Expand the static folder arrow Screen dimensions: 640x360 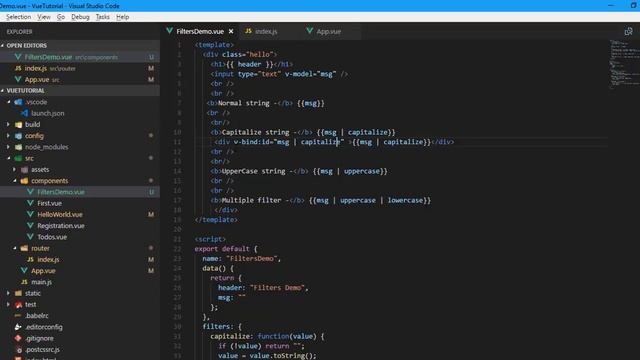9,293
